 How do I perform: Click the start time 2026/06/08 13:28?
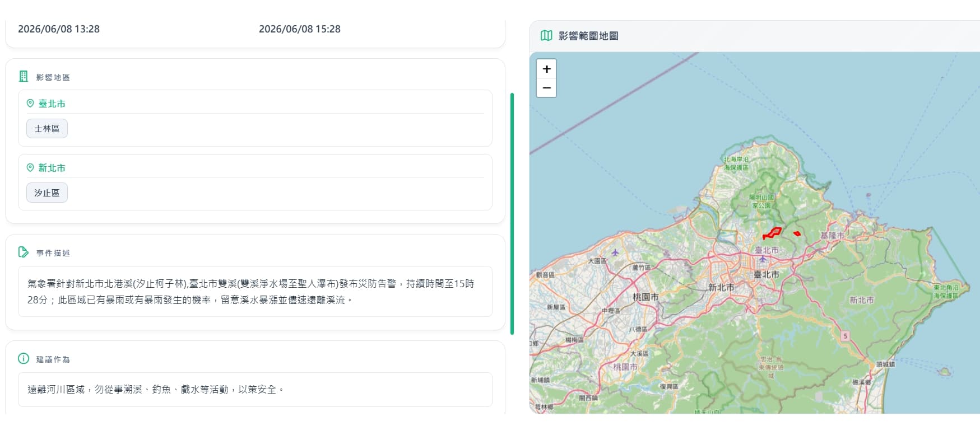click(59, 29)
